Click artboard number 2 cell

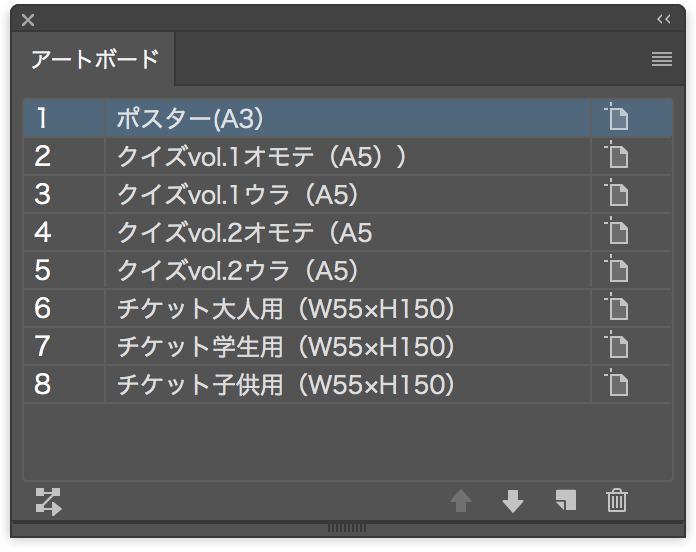(64, 156)
